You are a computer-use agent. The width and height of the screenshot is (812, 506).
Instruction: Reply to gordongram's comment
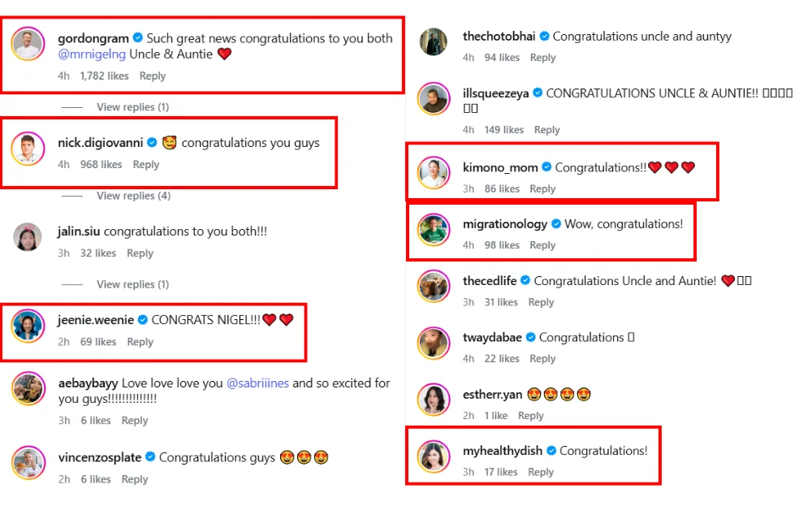point(153,76)
